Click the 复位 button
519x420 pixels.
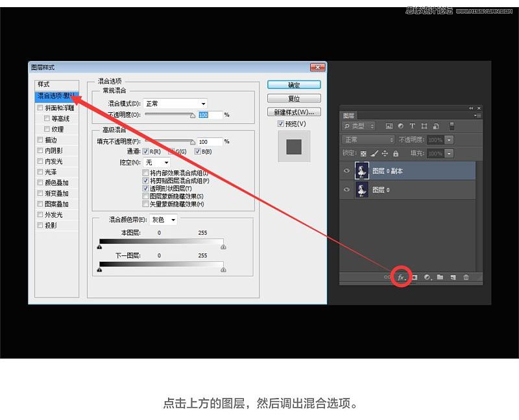pyautogui.click(x=294, y=99)
